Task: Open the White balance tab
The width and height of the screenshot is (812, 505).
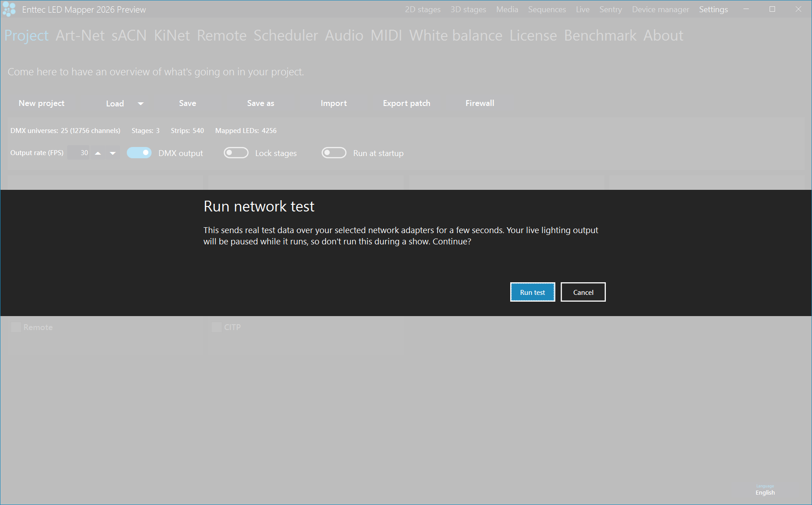Action: [456, 36]
